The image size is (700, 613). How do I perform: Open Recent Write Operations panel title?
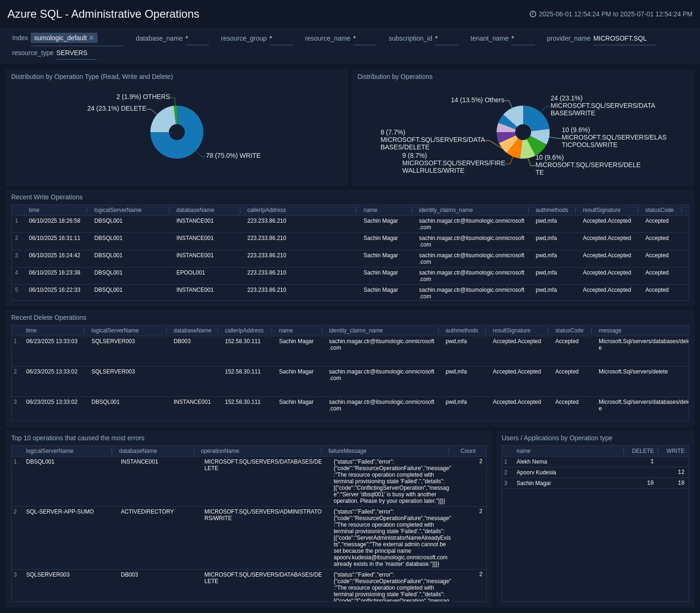coord(47,197)
